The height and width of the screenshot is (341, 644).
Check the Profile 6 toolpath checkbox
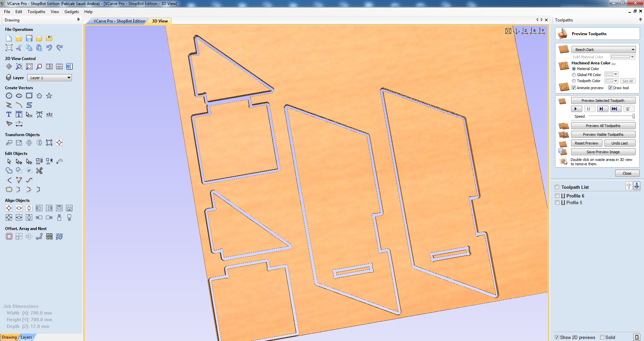[x=557, y=196]
